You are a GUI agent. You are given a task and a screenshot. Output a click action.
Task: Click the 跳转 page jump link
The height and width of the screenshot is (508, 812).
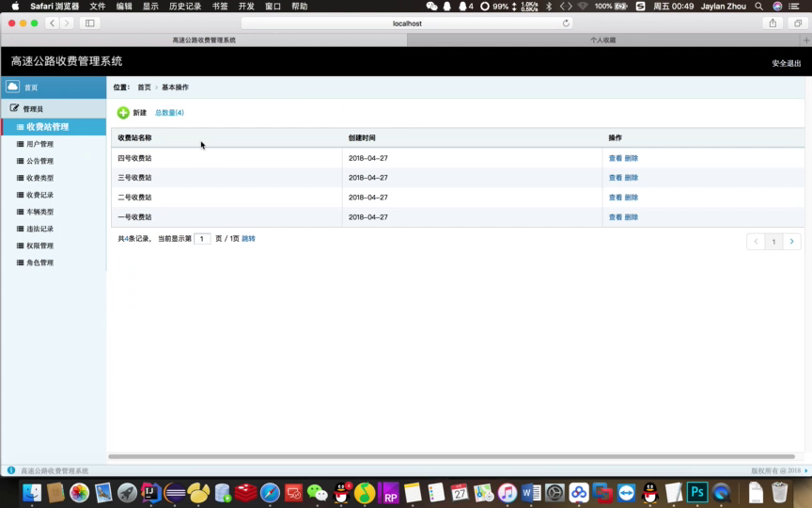[248, 238]
